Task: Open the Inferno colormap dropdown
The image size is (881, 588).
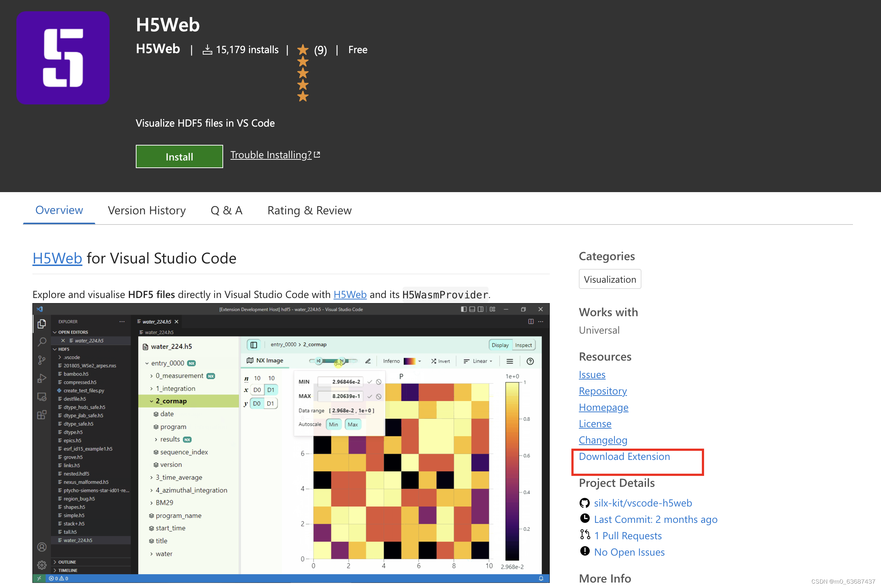Action: tap(420, 361)
